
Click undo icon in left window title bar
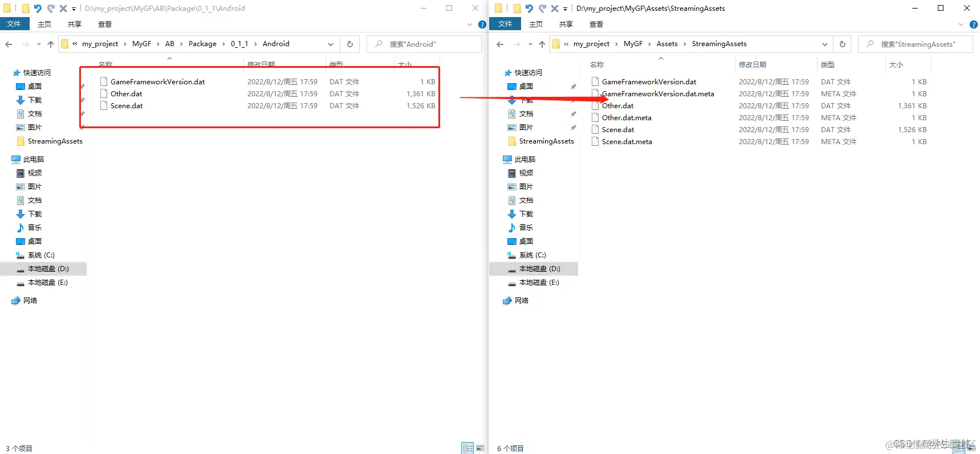click(x=38, y=9)
